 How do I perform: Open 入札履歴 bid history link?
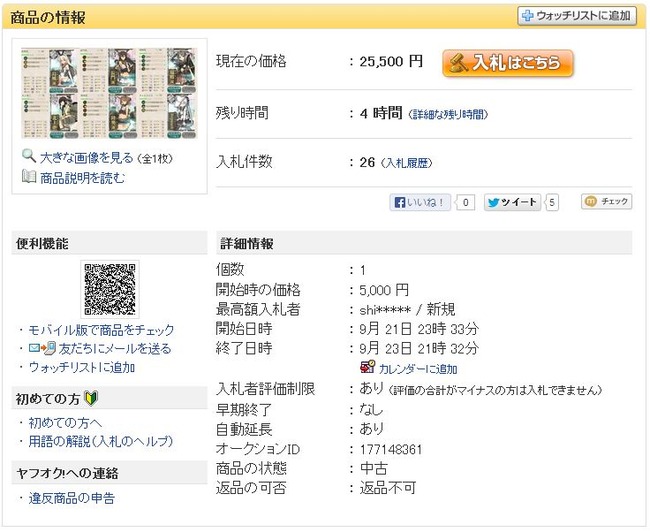click(406, 163)
